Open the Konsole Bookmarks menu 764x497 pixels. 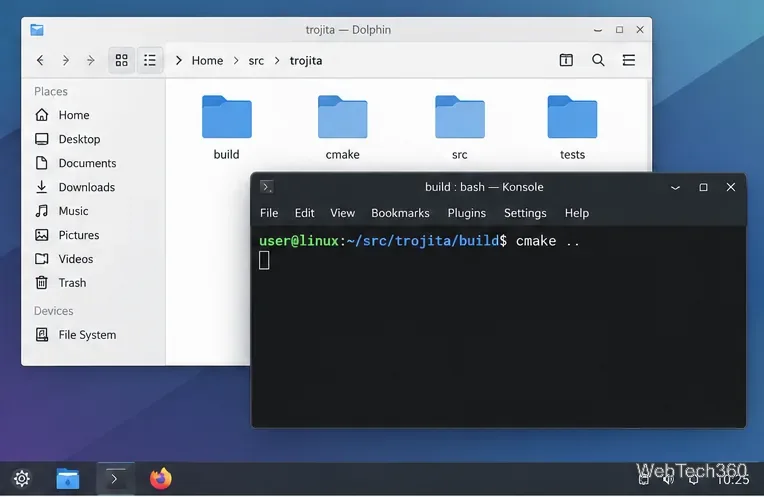pos(401,213)
